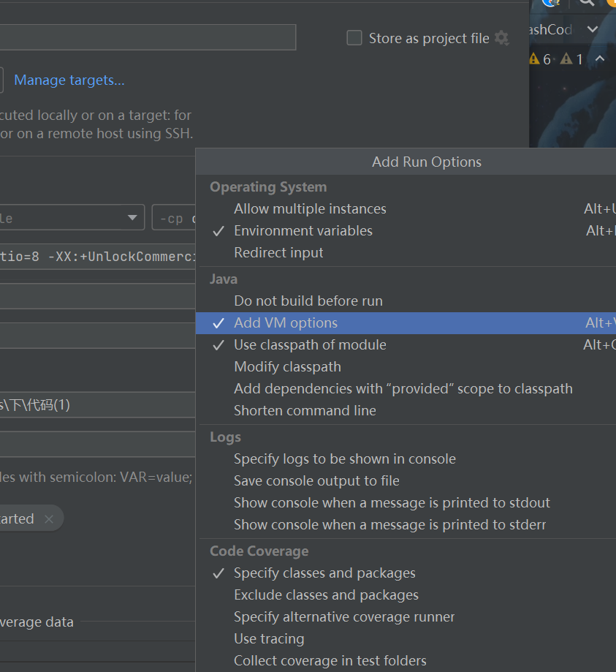Screen dimensions: 616x672
Task: Choose Shorten command line from the menu
Action: click(x=305, y=410)
